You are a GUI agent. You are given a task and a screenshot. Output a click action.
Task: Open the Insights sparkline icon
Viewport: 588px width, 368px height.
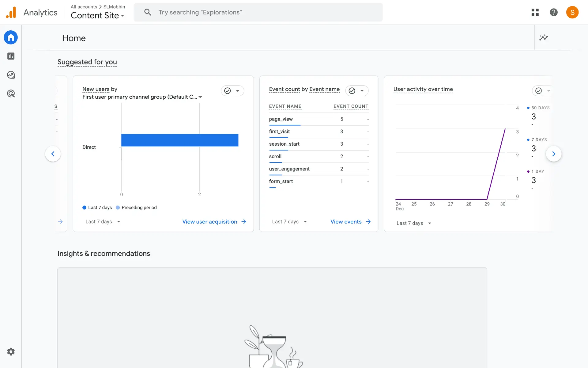point(543,37)
